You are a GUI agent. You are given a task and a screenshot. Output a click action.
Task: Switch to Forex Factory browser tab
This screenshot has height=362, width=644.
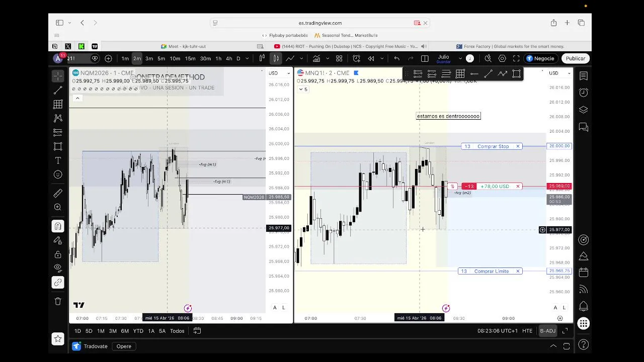(x=510, y=46)
